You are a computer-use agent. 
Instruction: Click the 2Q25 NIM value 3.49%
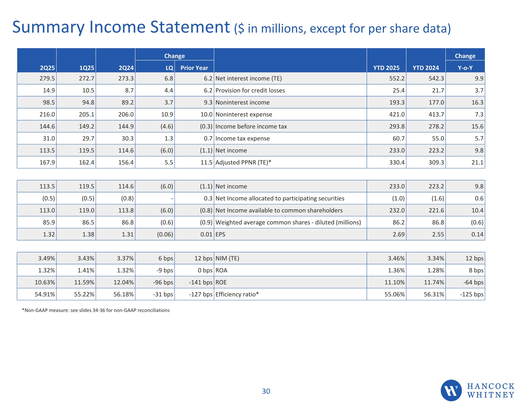tap(46, 258)
